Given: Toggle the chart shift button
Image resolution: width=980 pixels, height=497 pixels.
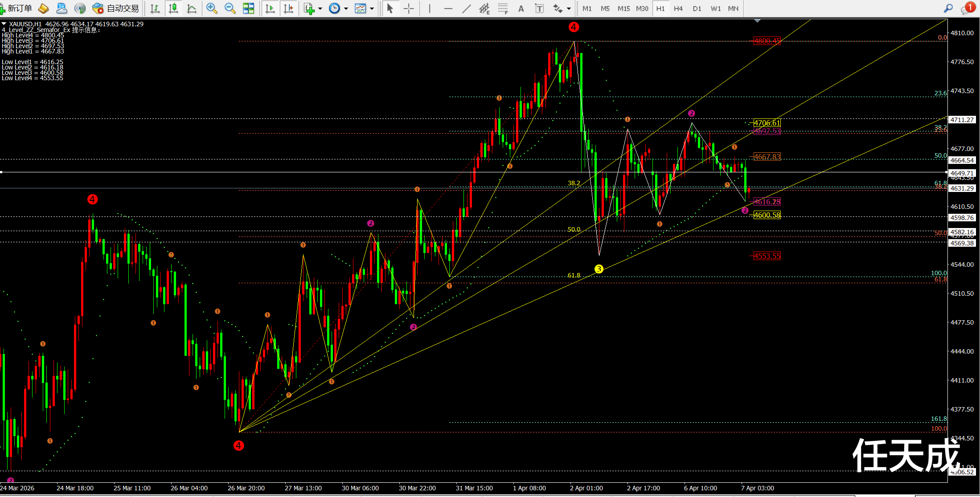Looking at the screenshot, I should tap(288, 8).
